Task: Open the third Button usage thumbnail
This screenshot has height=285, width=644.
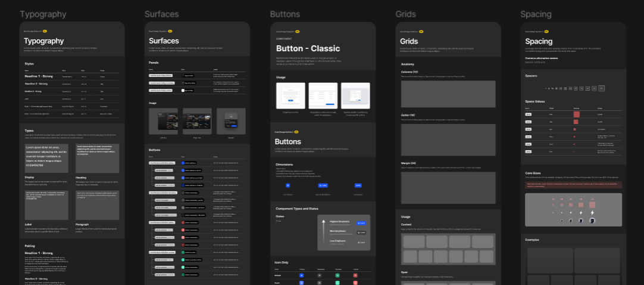Action: [x=355, y=96]
